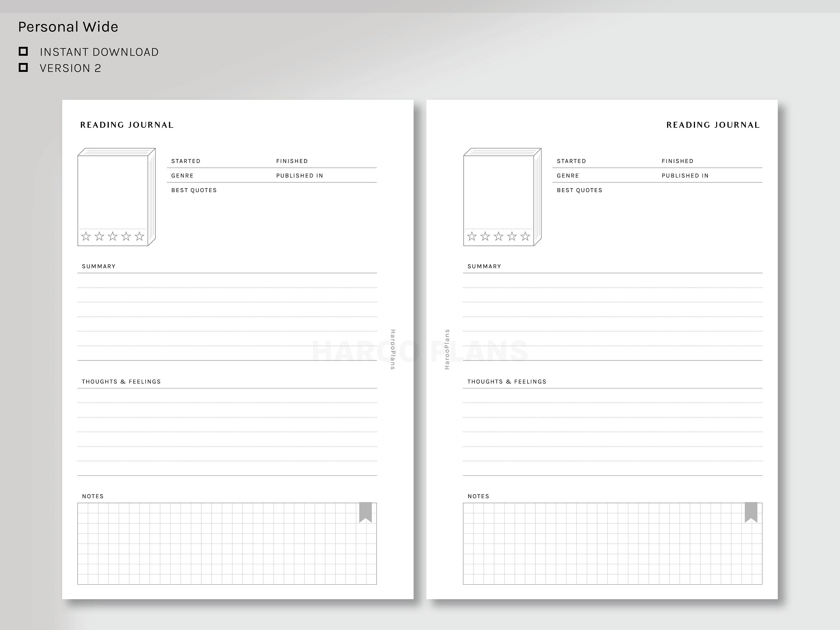Click the book cover illustration on right page
Viewport: 840px width, 630px height.
(x=502, y=197)
